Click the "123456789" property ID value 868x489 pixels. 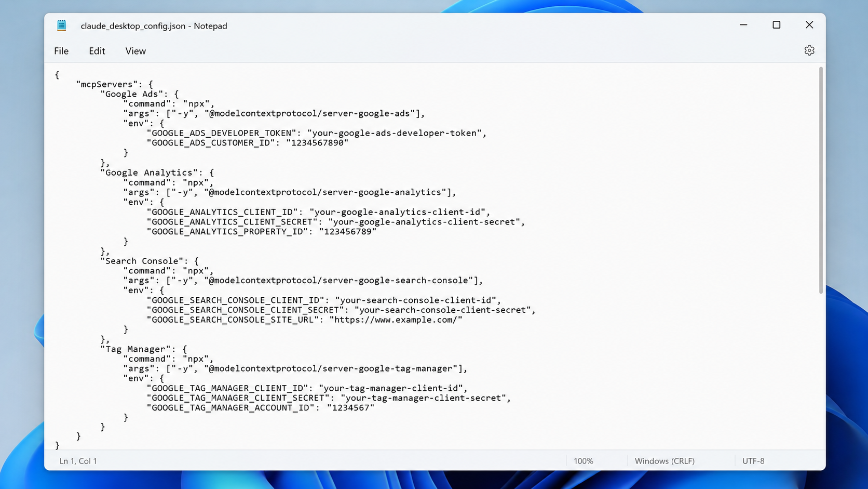point(348,232)
